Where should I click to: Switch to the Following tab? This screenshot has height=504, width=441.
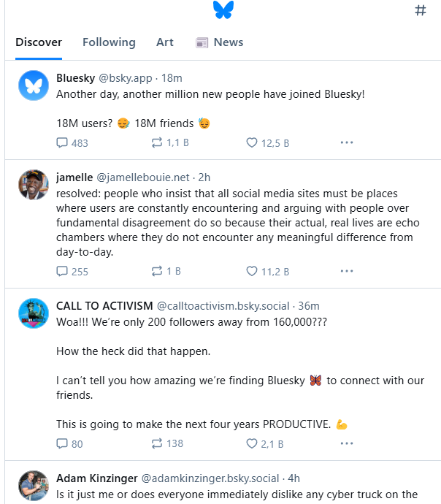[109, 42]
